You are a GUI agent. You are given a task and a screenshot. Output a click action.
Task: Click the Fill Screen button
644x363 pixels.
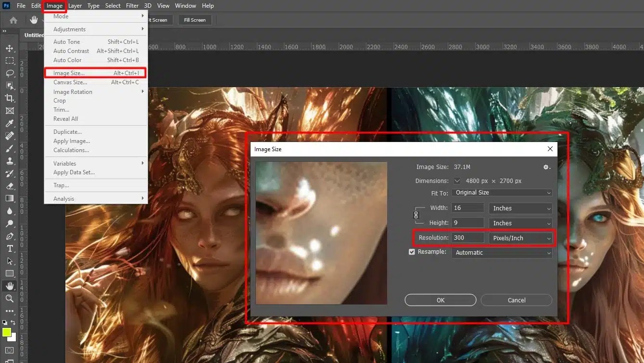click(x=195, y=20)
